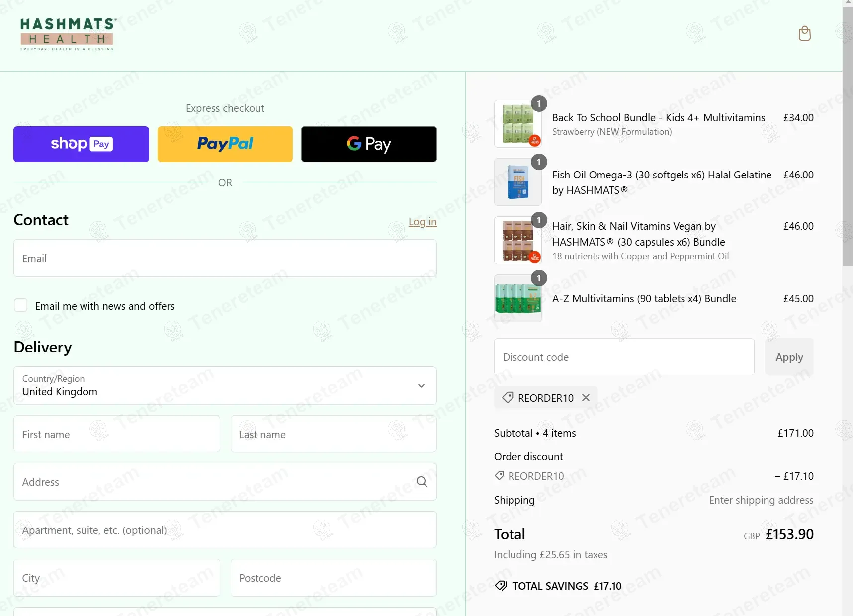
Task: Click the '– £17.10' order discount amount
Action: coord(794,476)
